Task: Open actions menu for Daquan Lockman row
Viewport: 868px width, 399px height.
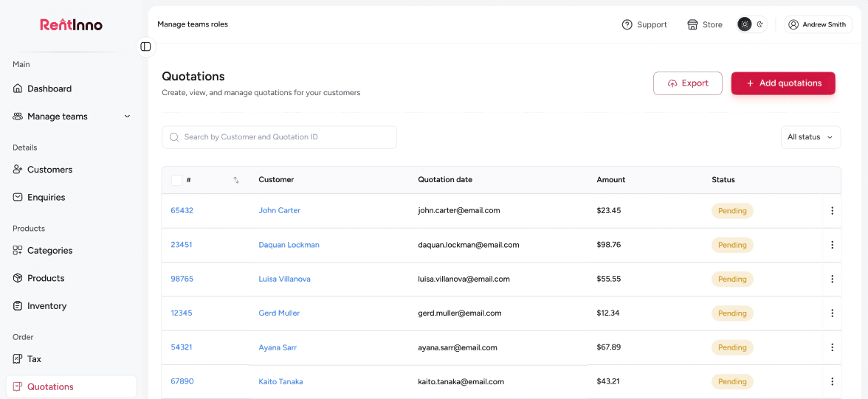Action: pyautogui.click(x=832, y=245)
